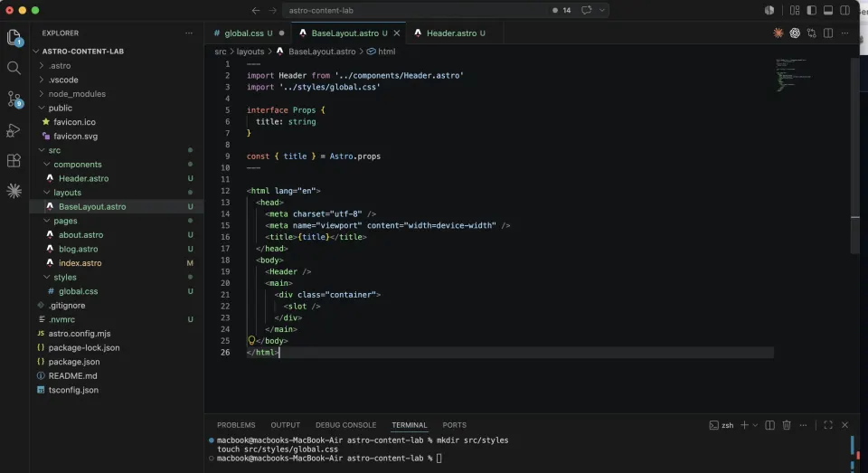The image size is (868, 473).
Task: Open Run and Debug view
Action: [x=14, y=130]
